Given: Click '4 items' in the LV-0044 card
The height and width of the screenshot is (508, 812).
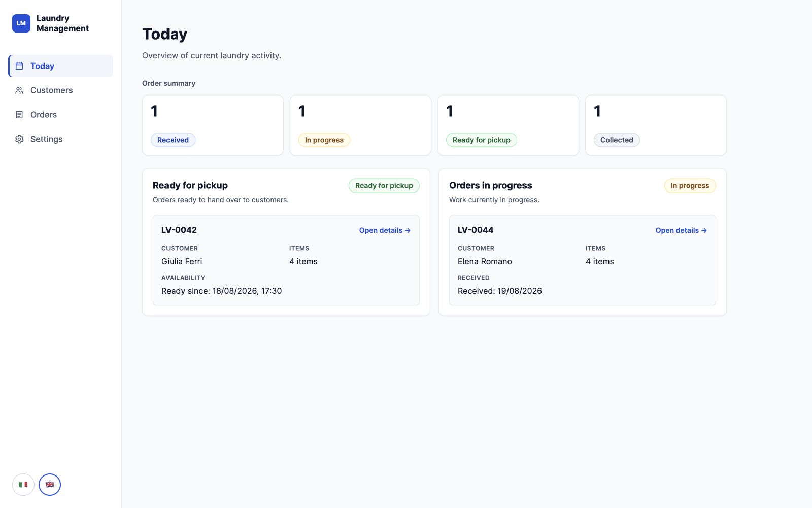Looking at the screenshot, I should tap(600, 261).
